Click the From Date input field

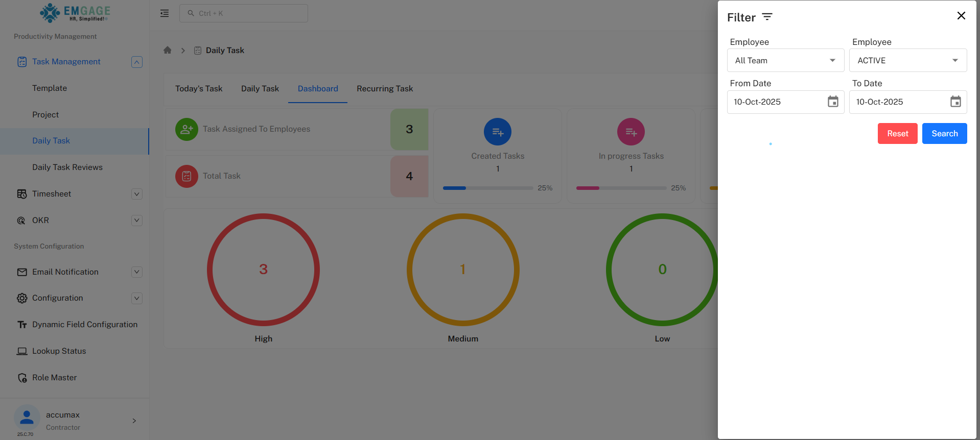[x=785, y=102]
